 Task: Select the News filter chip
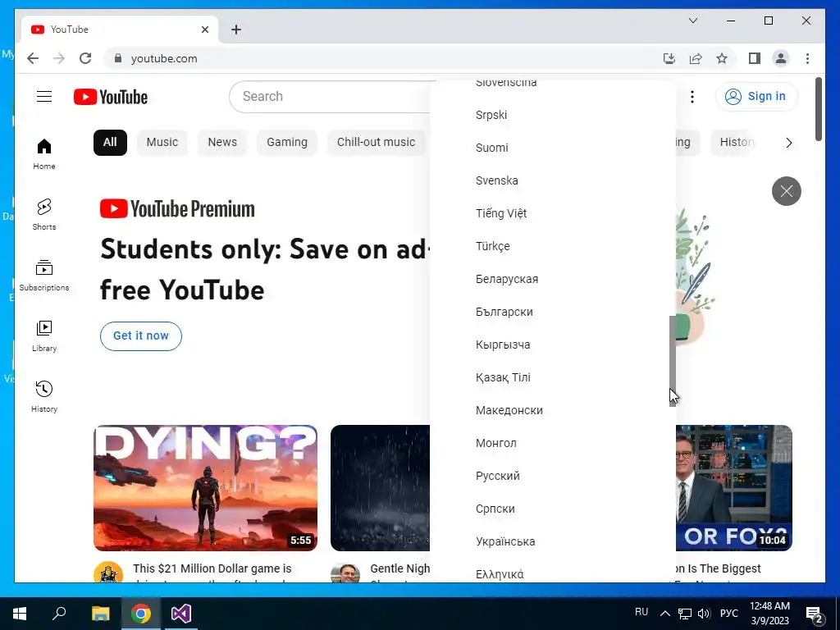click(222, 143)
